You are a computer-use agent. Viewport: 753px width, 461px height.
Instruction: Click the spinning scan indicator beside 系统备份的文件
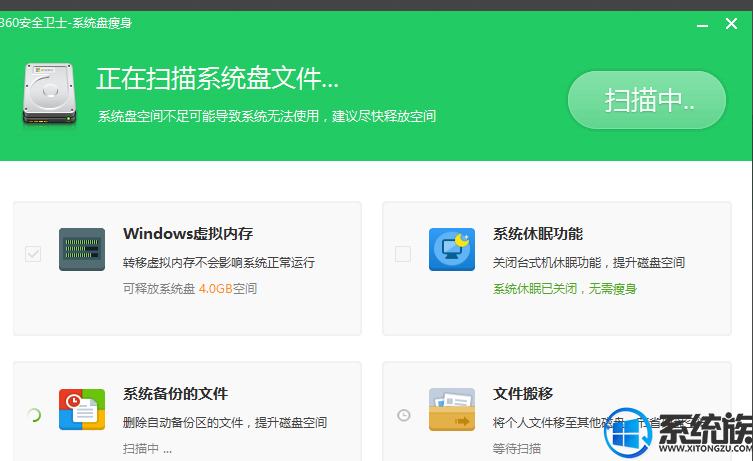point(34,415)
